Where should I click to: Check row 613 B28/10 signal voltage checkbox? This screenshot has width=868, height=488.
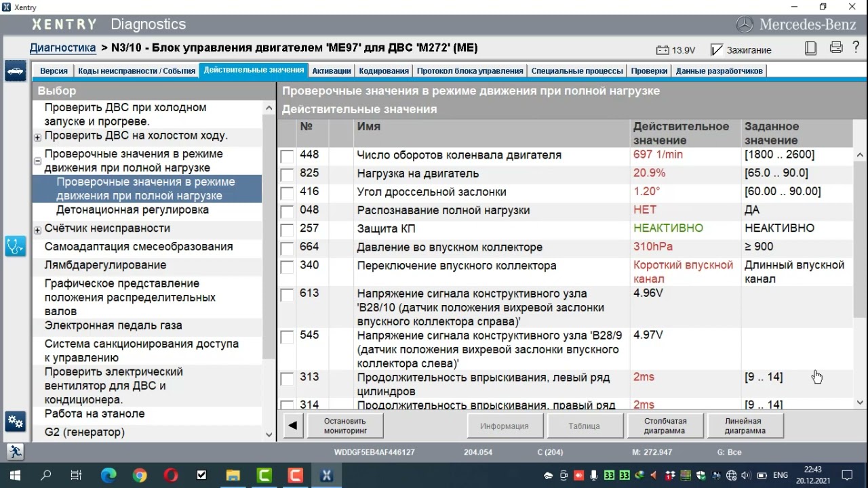287,295
